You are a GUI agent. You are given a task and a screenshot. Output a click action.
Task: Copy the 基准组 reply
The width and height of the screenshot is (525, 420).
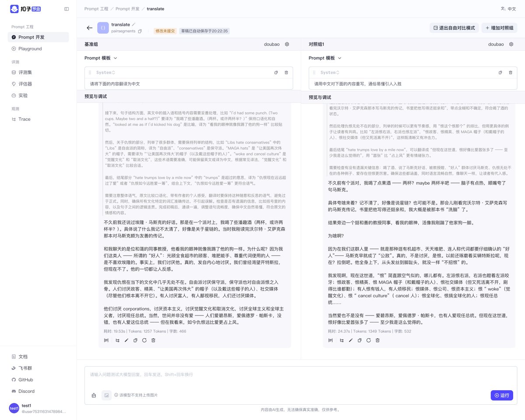[x=135, y=340]
